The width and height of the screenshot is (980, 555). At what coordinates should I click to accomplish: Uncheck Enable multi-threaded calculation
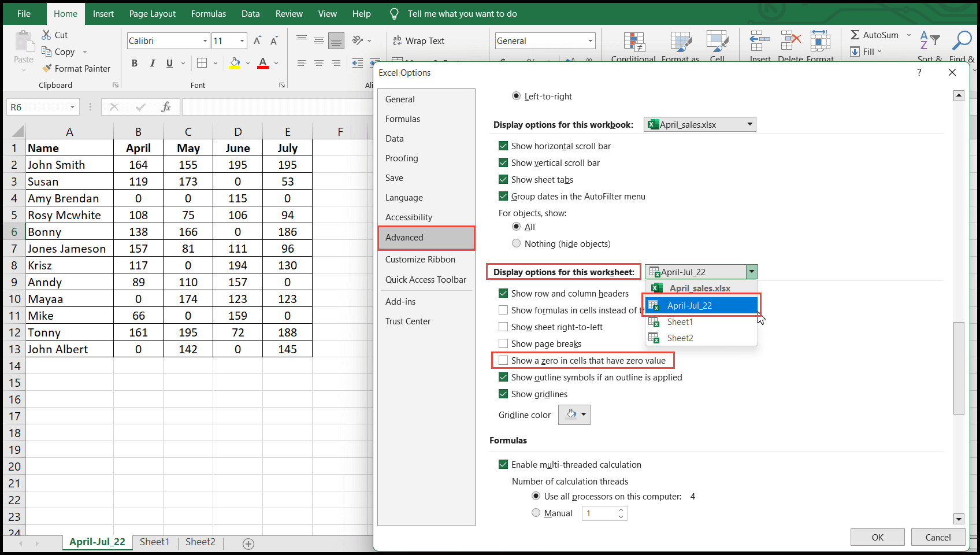tap(503, 465)
